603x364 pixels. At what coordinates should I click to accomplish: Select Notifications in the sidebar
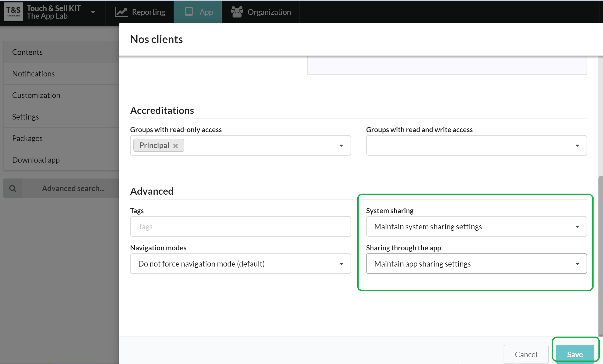click(61, 74)
